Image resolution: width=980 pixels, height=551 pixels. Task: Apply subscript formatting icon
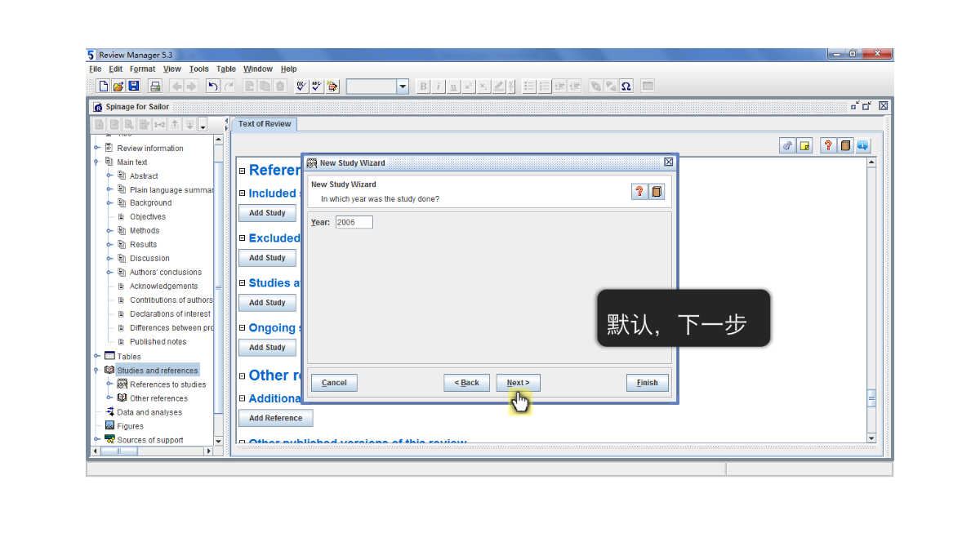click(x=483, y=86)
